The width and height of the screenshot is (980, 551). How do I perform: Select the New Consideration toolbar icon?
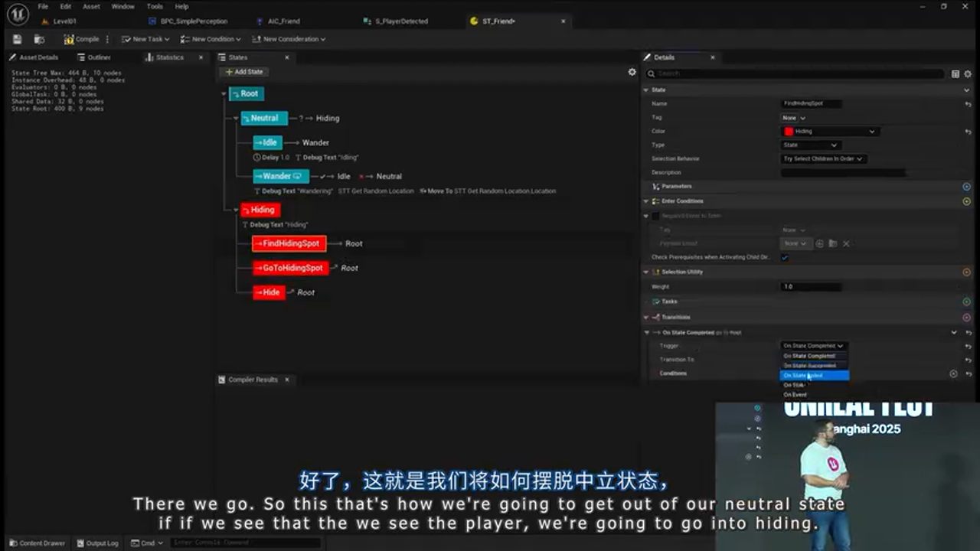point(256,39)
